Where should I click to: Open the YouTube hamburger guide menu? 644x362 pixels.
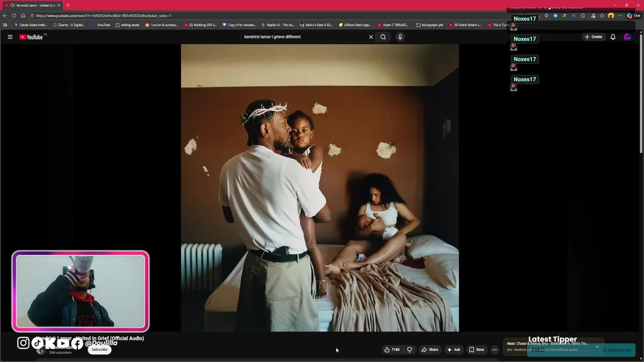(x=10, y=37)
